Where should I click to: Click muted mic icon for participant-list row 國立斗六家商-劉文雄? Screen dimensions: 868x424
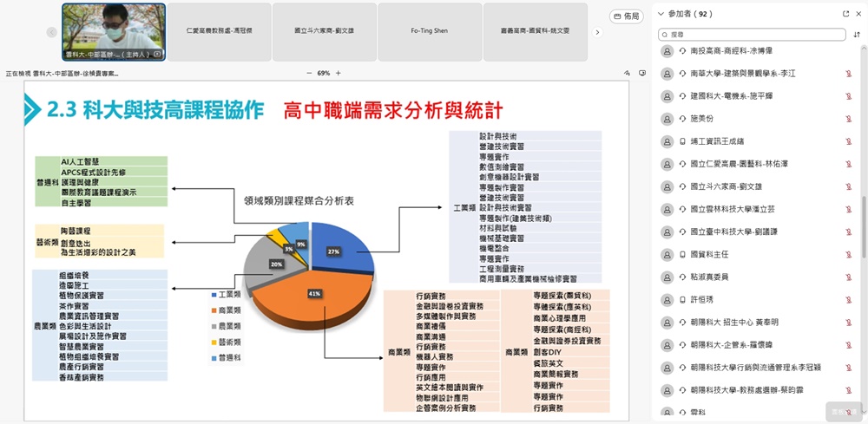[x=849, y=186]
